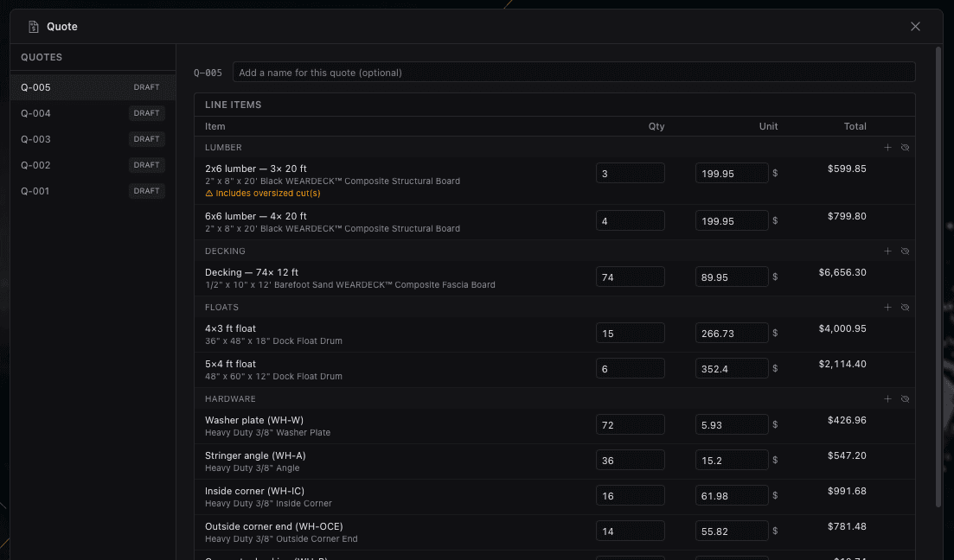
Task: Edit Decking quantity field showing 74
Action: pyautogui.click(x=631, y=277)
